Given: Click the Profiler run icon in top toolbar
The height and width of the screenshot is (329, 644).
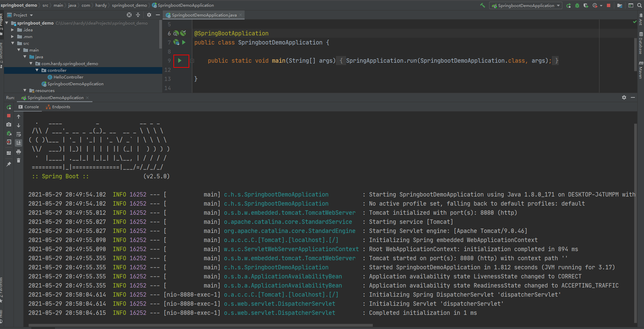Looking at the screenshot, I should pos(595,5).
